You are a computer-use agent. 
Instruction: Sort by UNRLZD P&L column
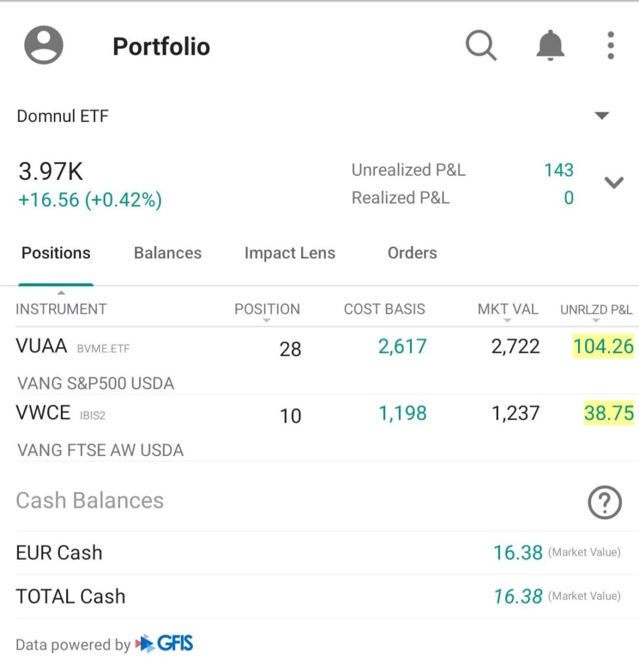[x=596, y=310]
